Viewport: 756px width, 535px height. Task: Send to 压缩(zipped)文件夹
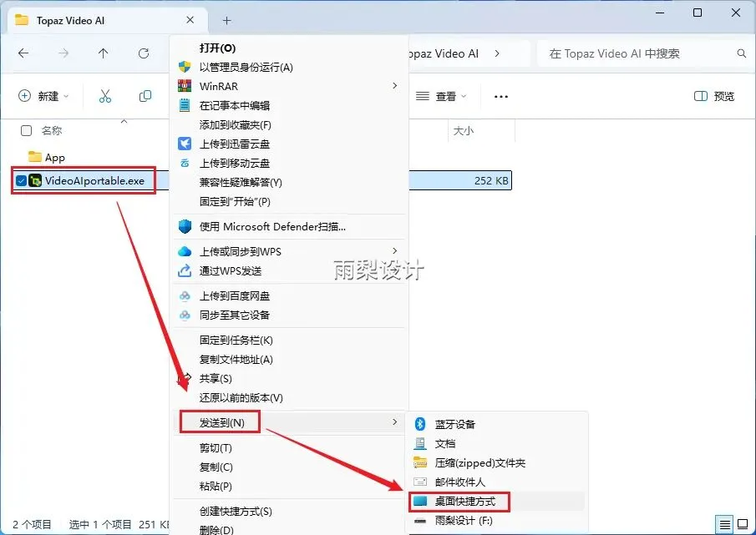click(x=496, y=462)
